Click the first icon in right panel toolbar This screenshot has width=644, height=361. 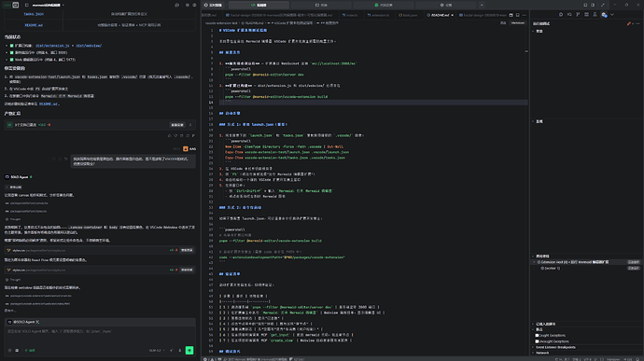561,14
